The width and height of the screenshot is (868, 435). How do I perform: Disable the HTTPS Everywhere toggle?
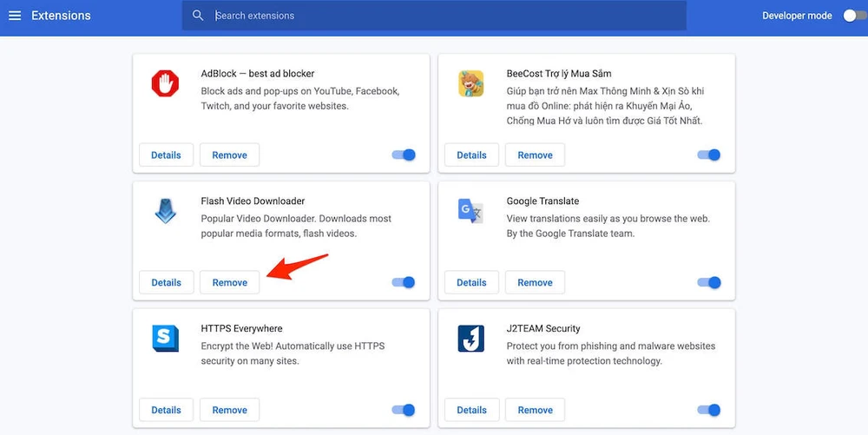tap(404, 410)
